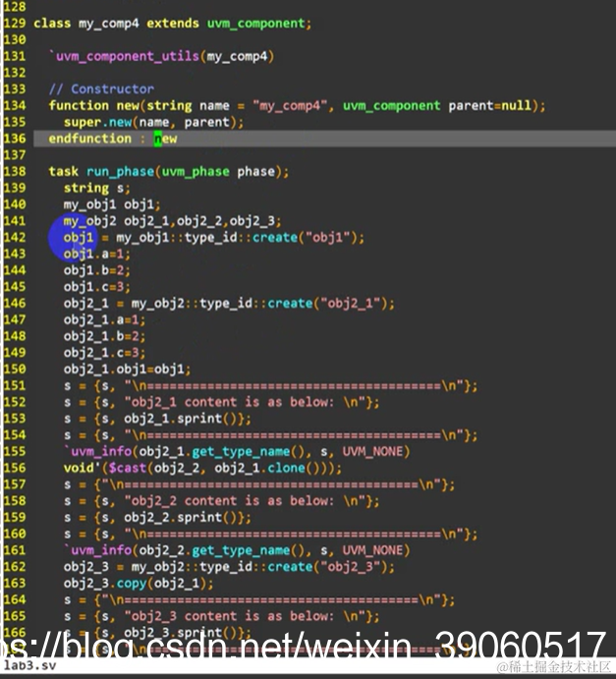This screenshot has height=679, width=616.
Task: Click line number 157 in the gutter
Action: pos(15,484)
